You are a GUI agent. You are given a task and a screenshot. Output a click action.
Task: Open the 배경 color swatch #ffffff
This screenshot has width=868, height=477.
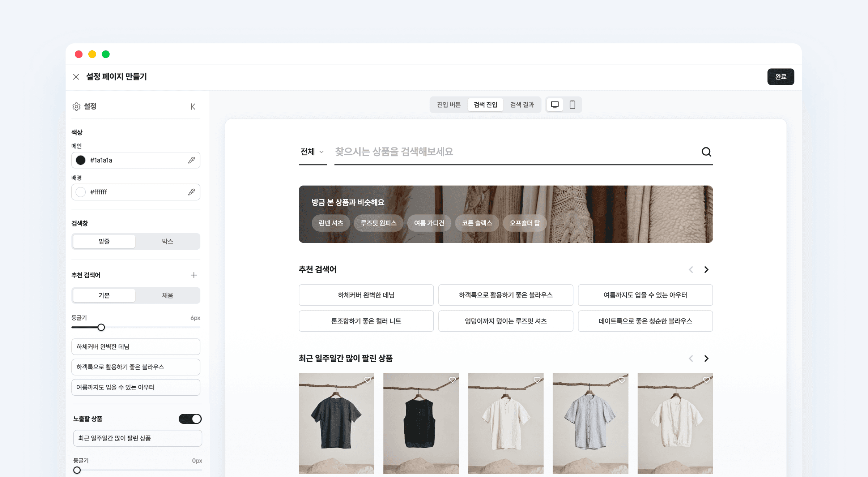81,192
